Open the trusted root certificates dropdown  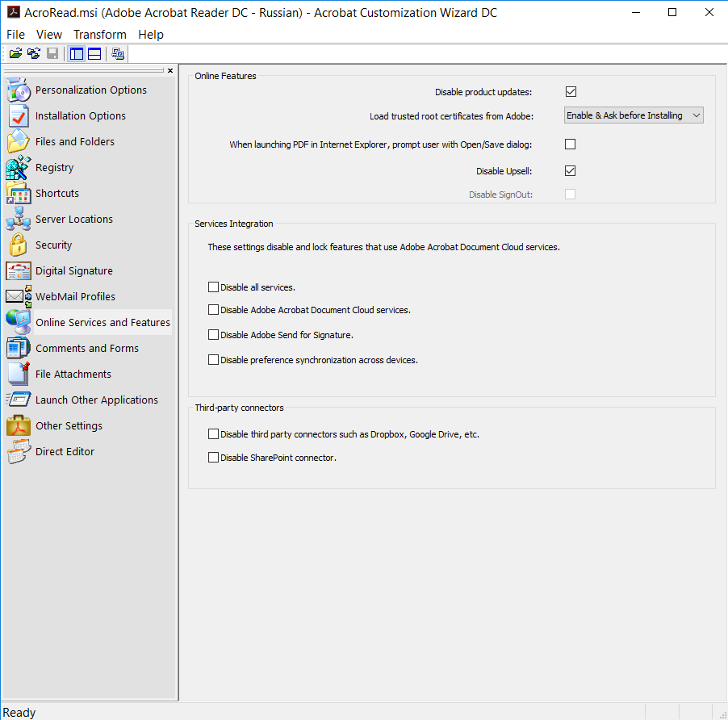coord(634,115)
